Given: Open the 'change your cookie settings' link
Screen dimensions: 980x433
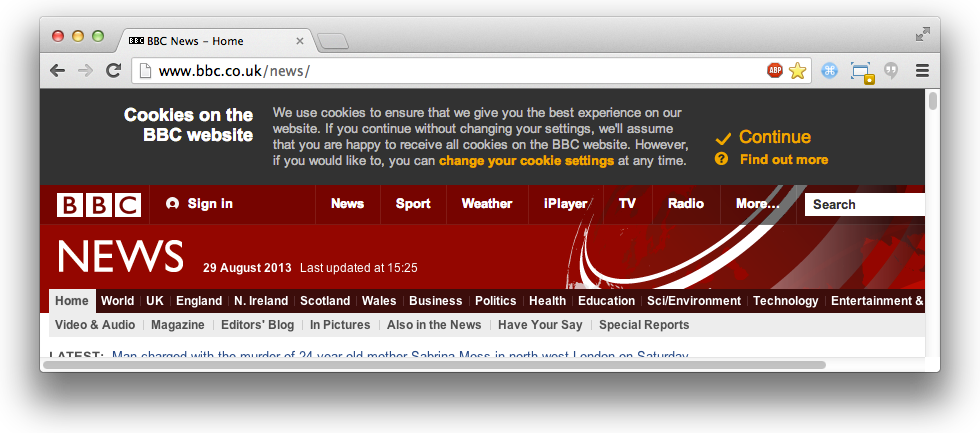Looking at the screenshot, I should [x=526, y=161].
